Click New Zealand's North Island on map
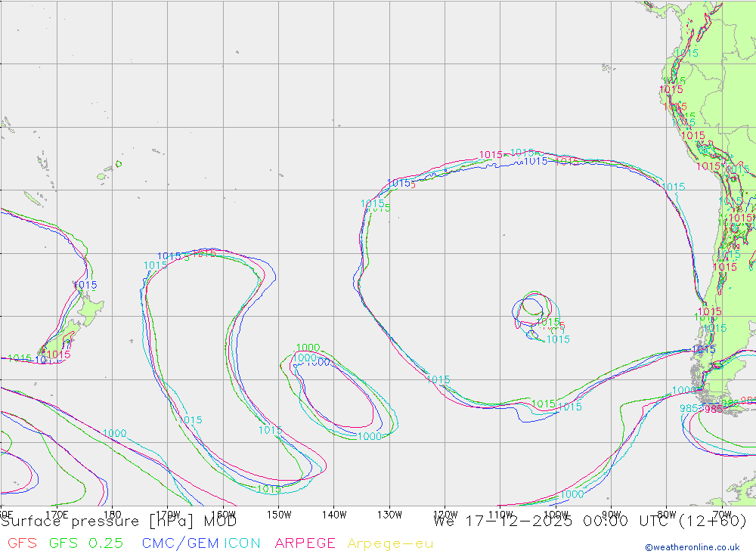Image resolution: width=756 pixels, height=554 pixels. click(x=88, y=307)
